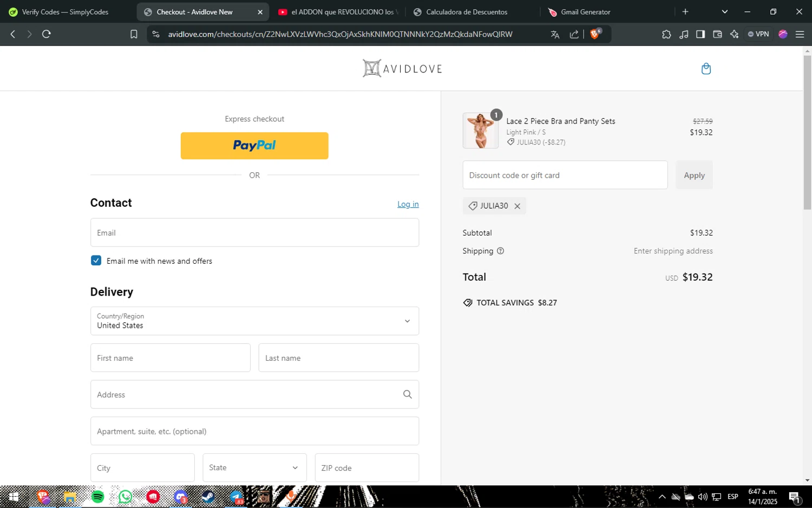Show hidden system tray icons
This screenshot has width=812, height=508.
[x=662, y=497]
